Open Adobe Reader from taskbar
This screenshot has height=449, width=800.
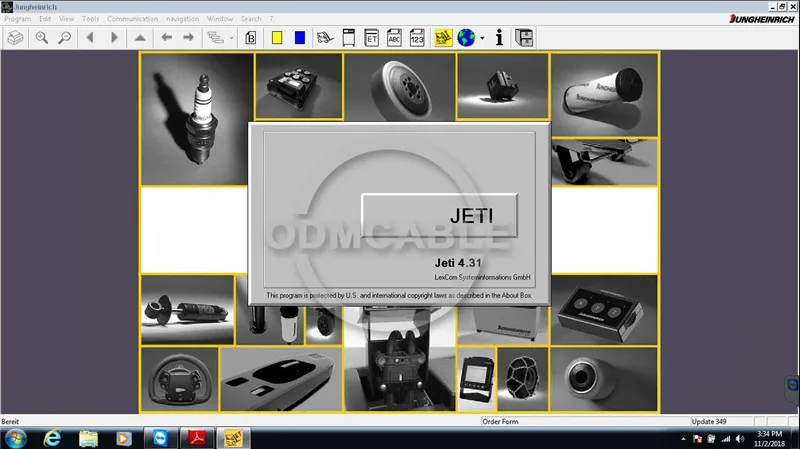(x=197, y=438)
